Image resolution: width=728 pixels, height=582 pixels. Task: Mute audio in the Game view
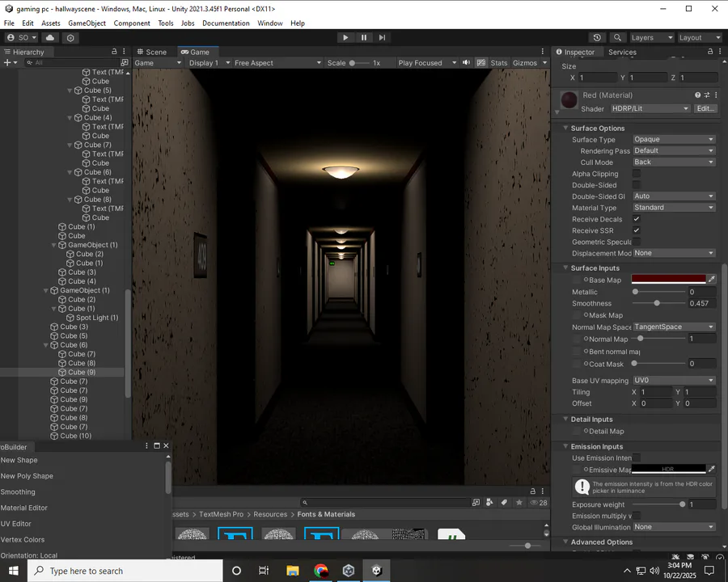click(x=466, y=63)
